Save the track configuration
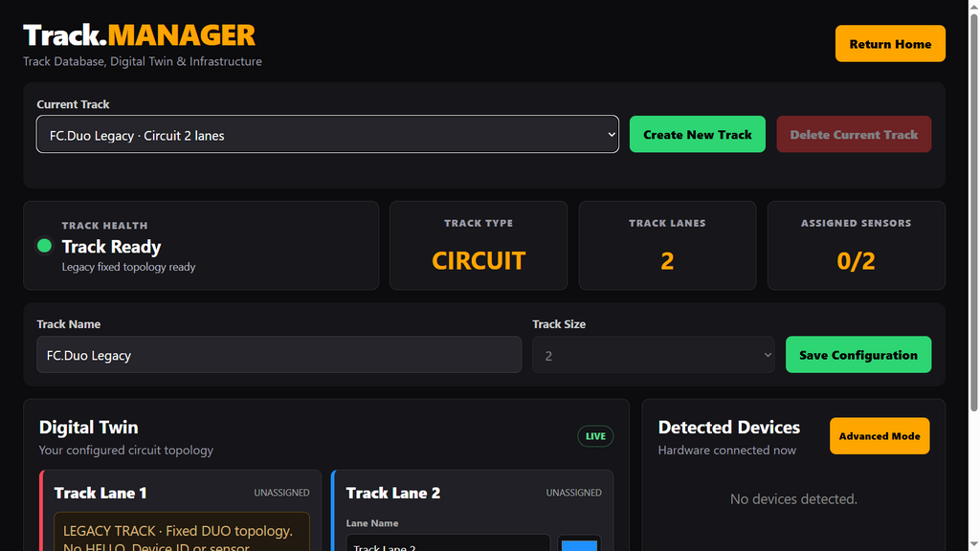Viewport: 980px width, 551px height. point(858,355)
